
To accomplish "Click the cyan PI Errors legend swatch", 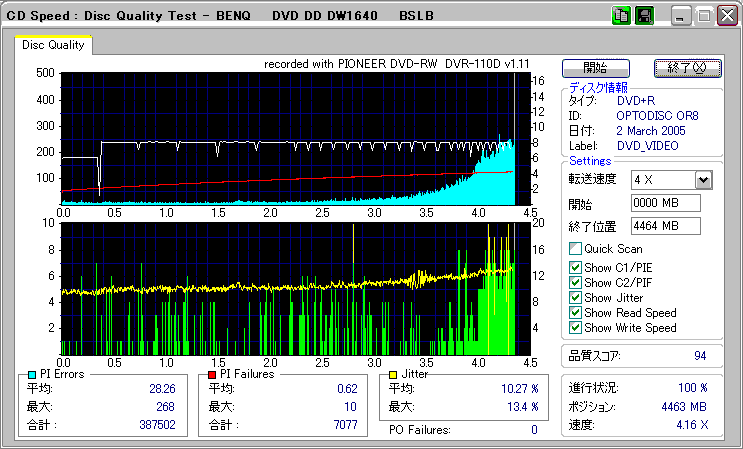I will [x=27, y=374].
